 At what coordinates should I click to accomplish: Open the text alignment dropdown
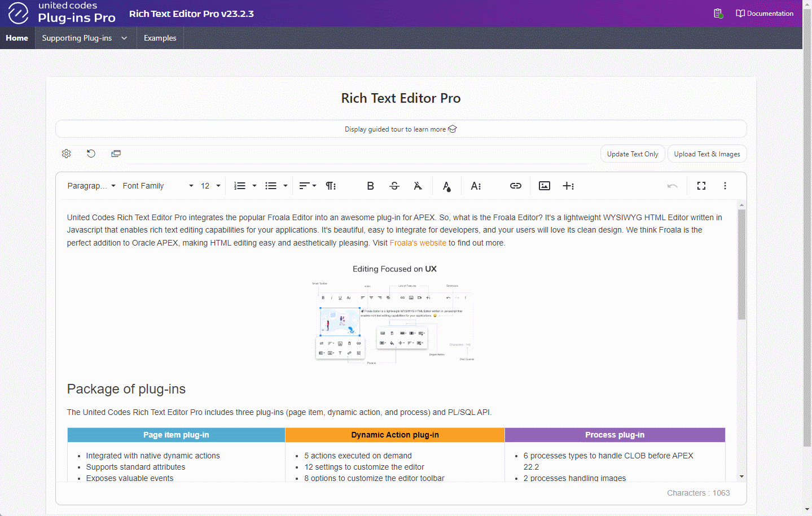click(x=308, y=186)
